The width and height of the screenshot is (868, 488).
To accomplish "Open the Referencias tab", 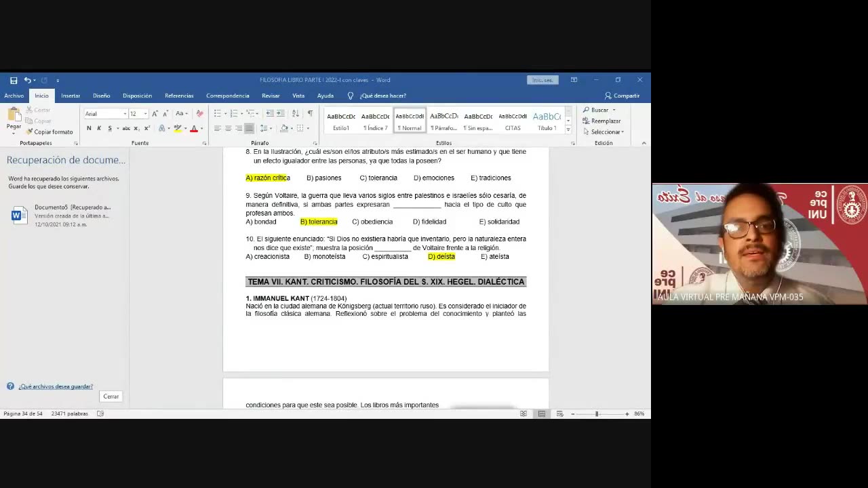I will tap(179, 96).
